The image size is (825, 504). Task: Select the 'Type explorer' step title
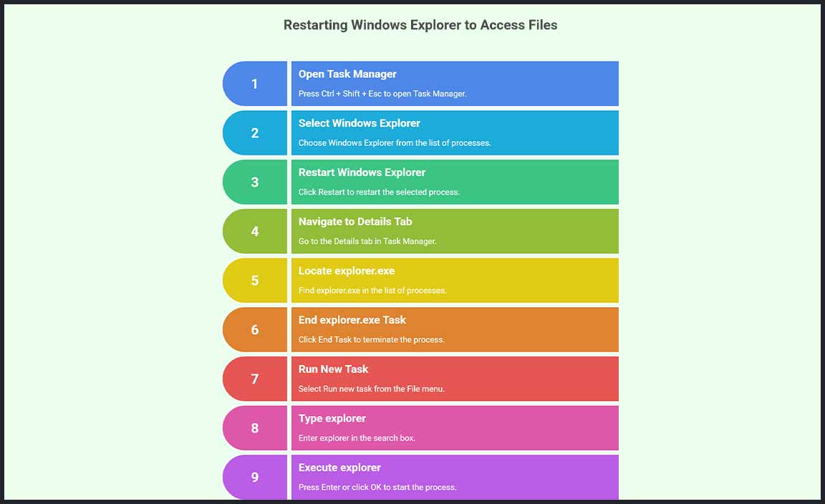[332, 419]
